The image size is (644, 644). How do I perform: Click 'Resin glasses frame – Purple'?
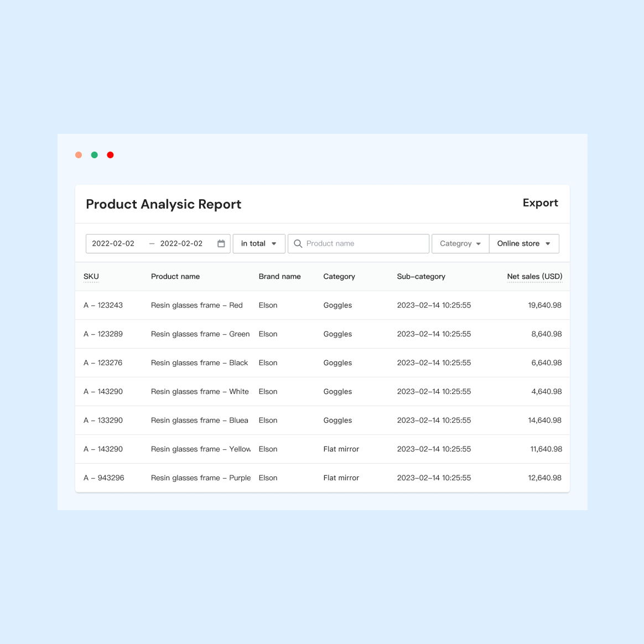pyautogui.click(x=201, y=477)
